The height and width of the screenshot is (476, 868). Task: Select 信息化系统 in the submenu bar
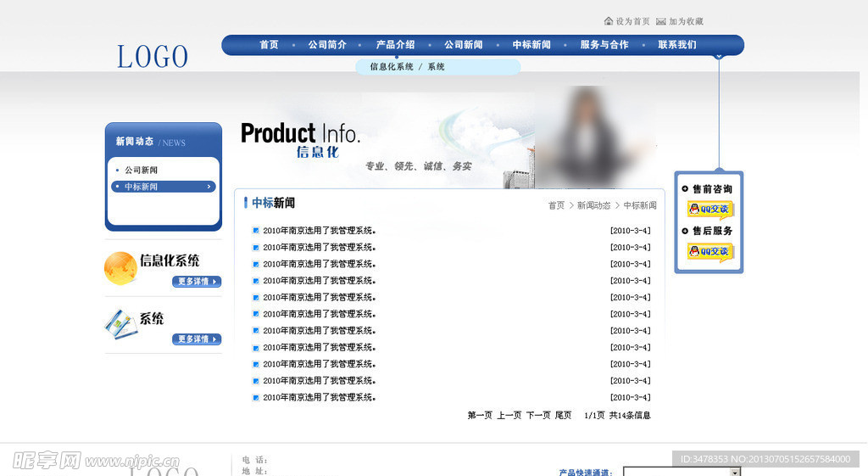pyautogui.click(x=392, y=66)
